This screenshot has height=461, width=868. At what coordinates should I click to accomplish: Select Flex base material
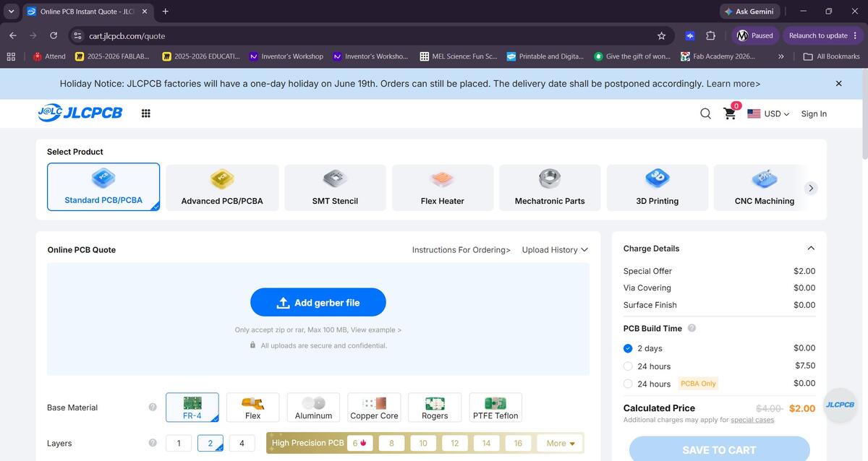[x=253, y=408]
